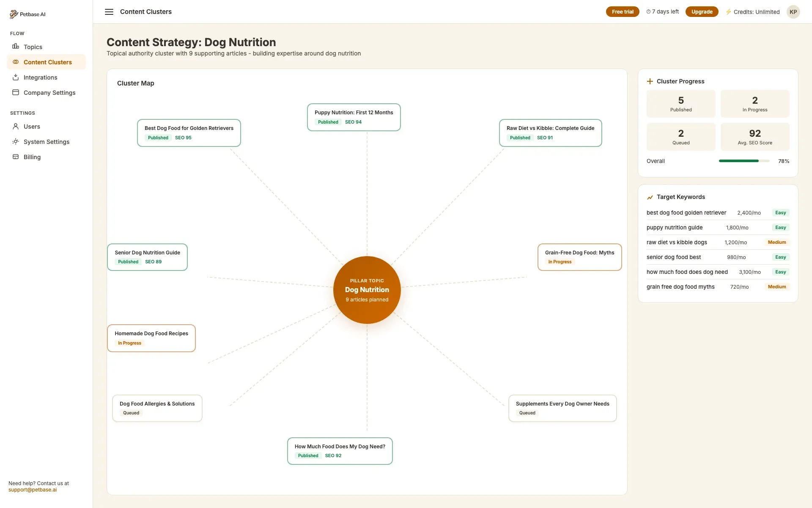This screenshot has width=812, height=508.
Task: Open the KP account menu
Action: [x=793, y=12]
